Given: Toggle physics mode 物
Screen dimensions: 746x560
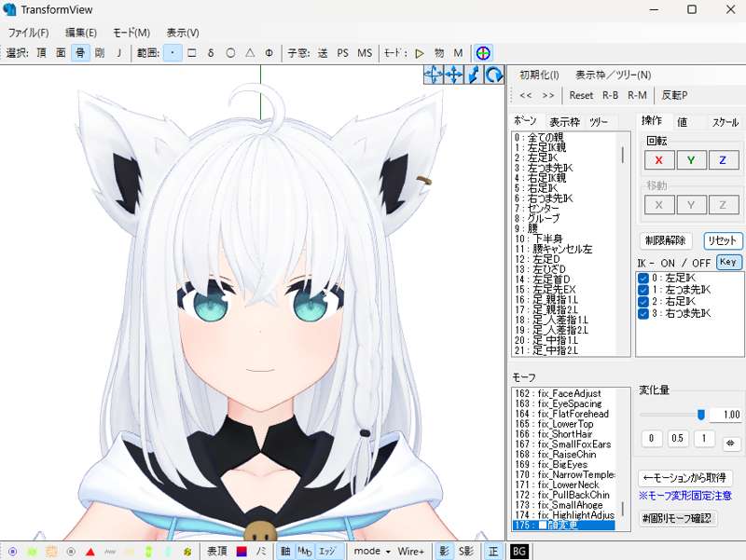Looking at the screenshot, I should 439,53.
